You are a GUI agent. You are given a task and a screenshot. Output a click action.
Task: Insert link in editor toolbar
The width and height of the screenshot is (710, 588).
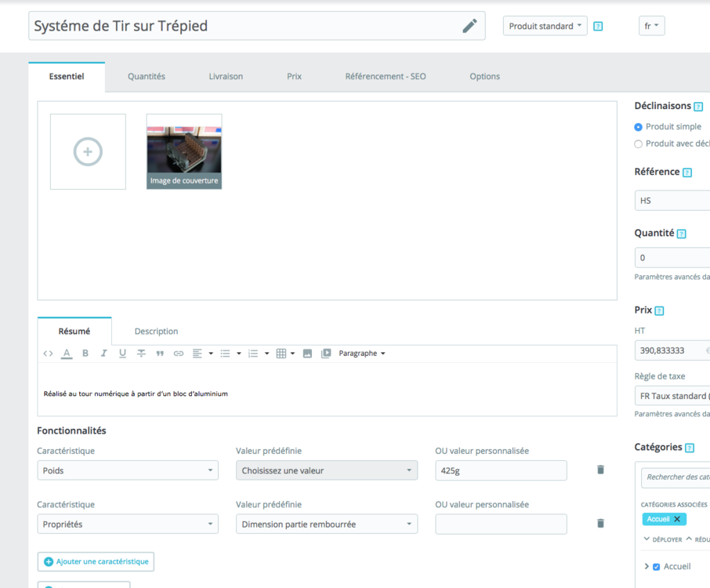coord(179,354)
